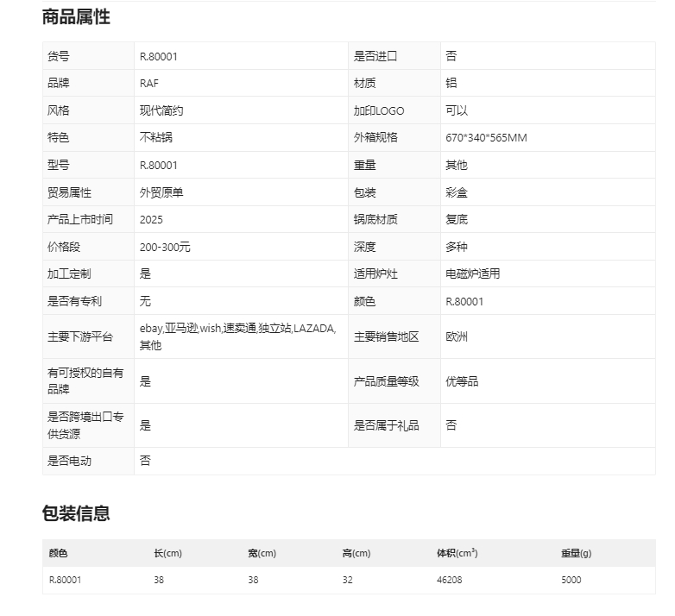The image size is (675, 616).
Task: Click the 不粘锅 feature value
Action: [x=156, y=138]
